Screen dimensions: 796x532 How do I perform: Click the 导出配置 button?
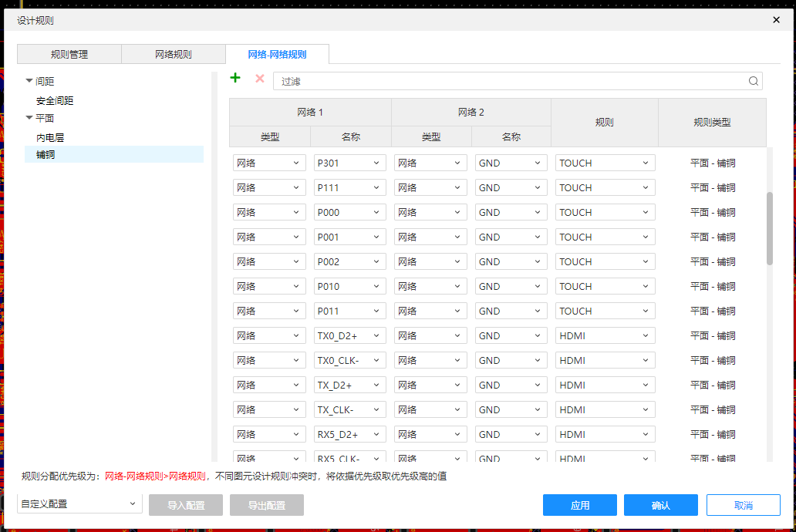pyautogui.click(x=267, y=505)
